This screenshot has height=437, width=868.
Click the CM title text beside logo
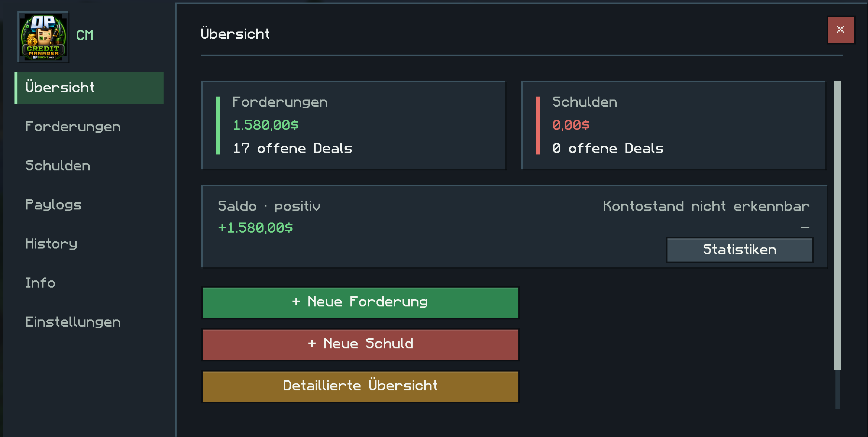(85, 35)
